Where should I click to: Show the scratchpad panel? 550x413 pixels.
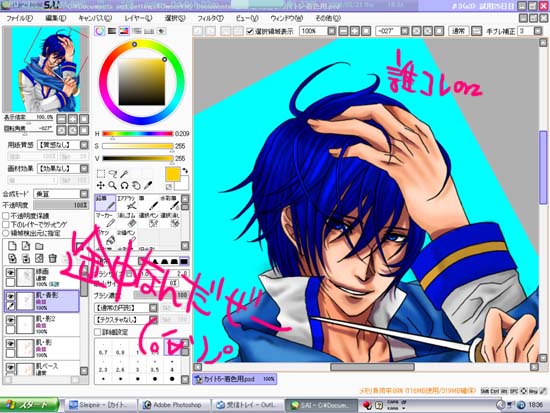coord(161,31)
